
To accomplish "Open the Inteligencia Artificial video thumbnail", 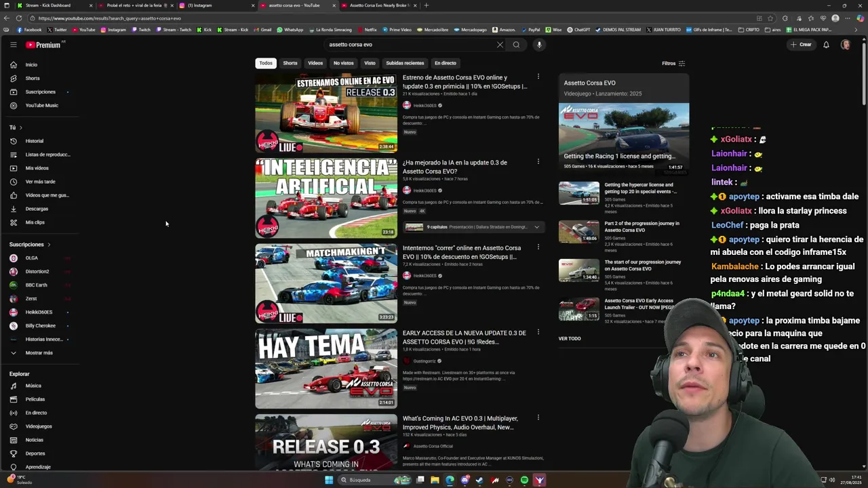I will coord(326,199).
